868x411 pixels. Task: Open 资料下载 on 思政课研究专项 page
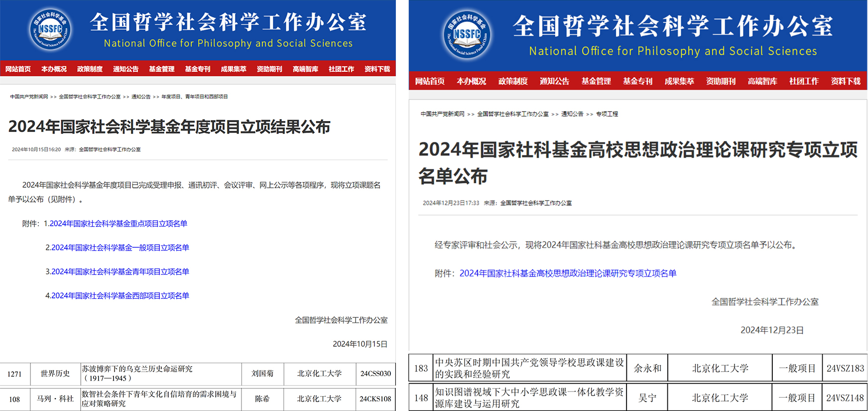pos(846,81)
